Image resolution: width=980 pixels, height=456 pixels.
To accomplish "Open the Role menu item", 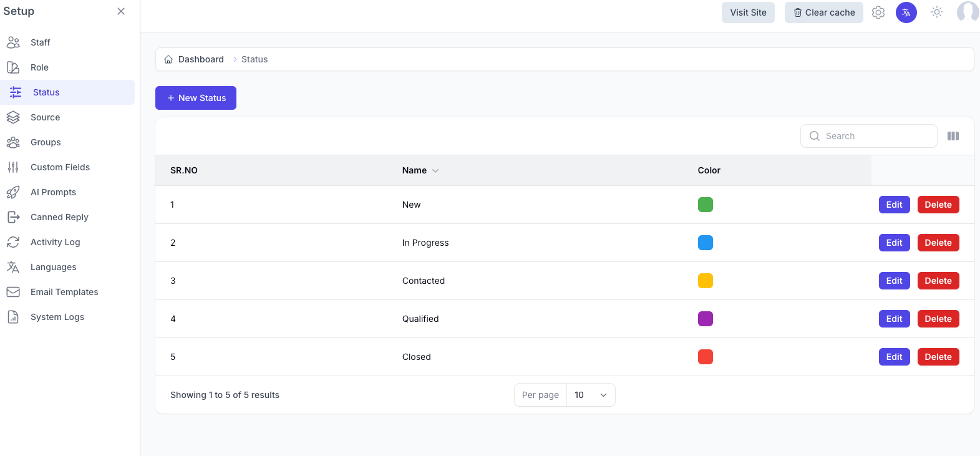I will tap(67, 67).
